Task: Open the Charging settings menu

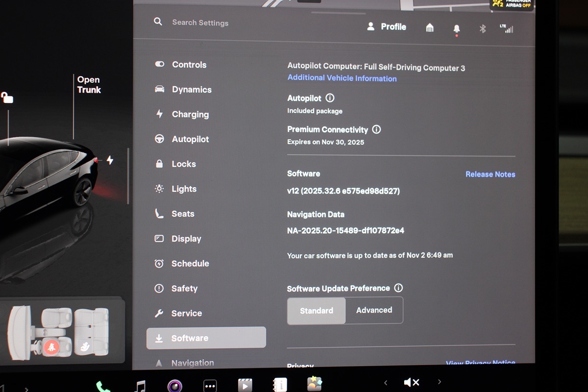Action: pyautogui.click(x=190, y=114)
